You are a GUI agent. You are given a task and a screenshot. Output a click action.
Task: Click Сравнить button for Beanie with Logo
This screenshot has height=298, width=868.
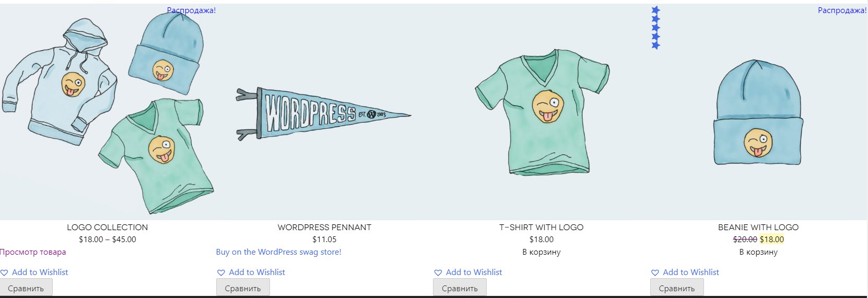tap(677, 288)
